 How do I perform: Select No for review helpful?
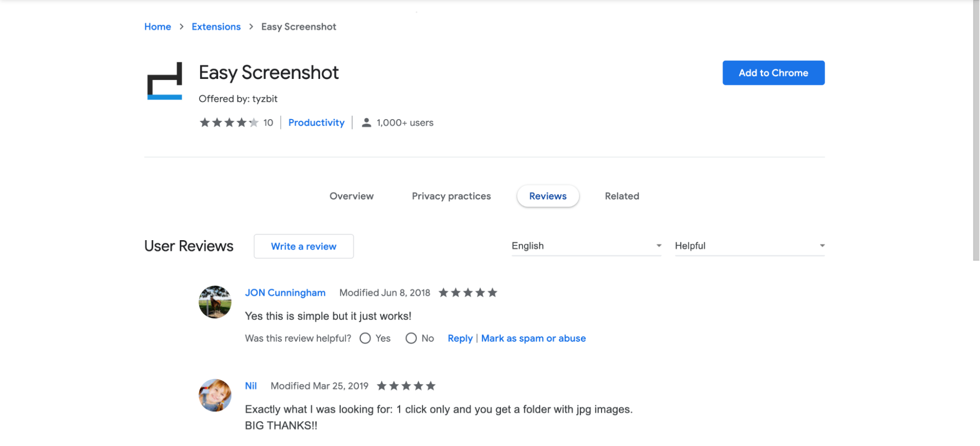click(411, 338)
